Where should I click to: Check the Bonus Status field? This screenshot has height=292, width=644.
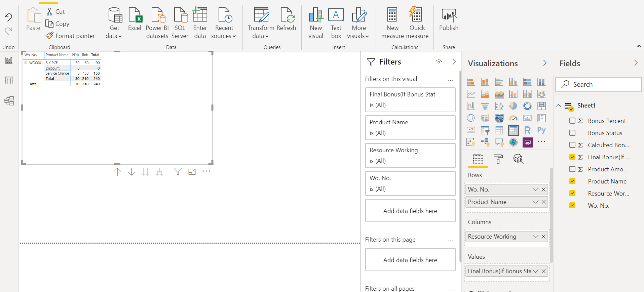tap(572, 133)
